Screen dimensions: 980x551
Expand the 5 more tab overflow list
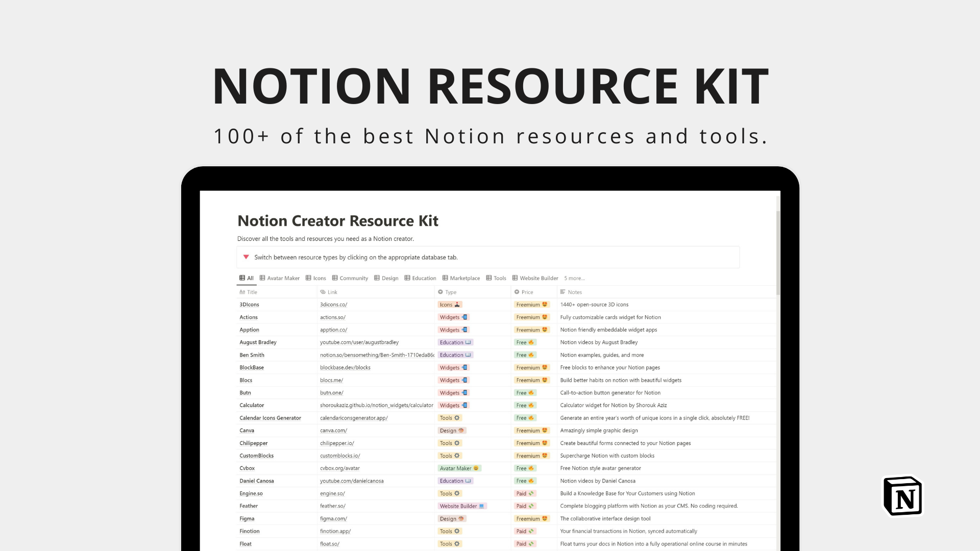pyautogui.click(x=574, y=278)
